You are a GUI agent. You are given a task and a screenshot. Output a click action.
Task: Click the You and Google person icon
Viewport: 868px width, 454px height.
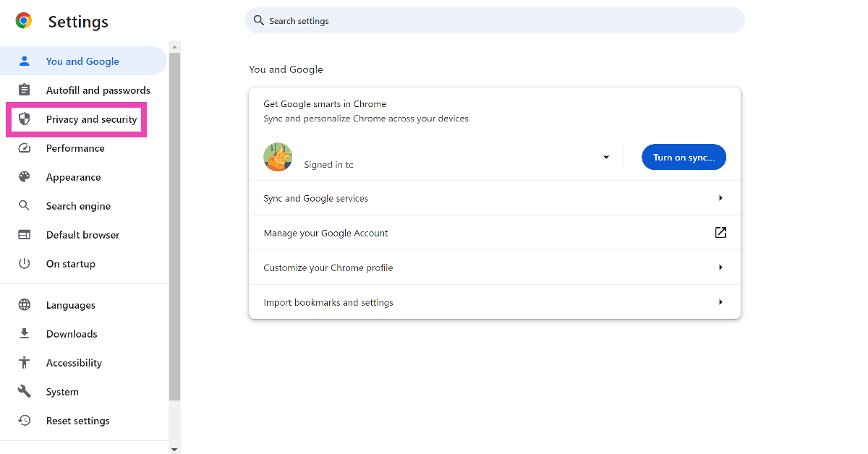click(x=25, y=61)
